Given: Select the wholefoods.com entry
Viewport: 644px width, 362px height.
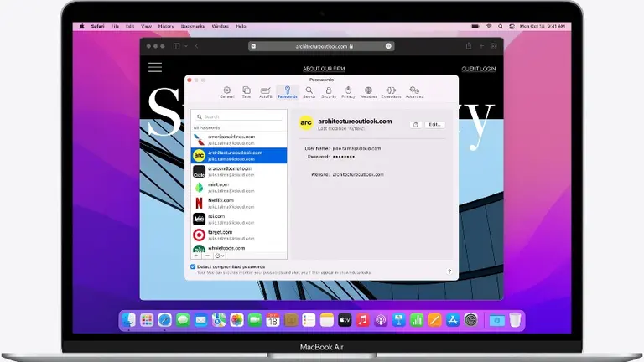Looking at the screenshot, I should 239,248.
